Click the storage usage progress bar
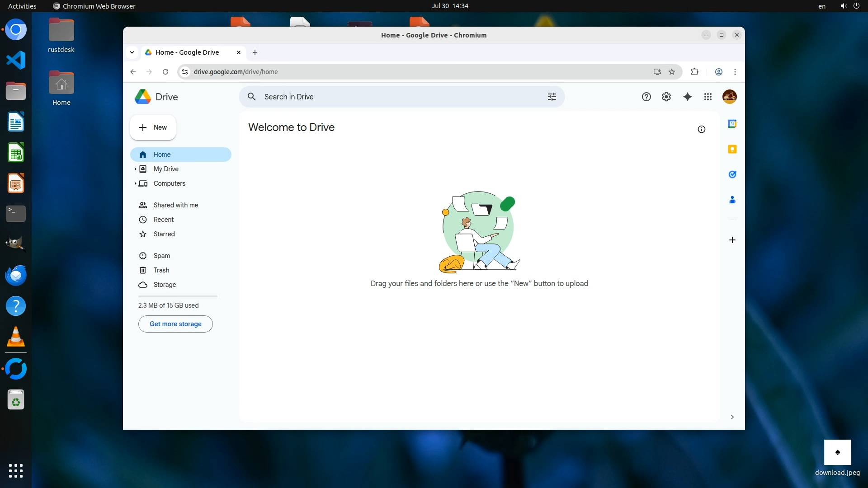 [x=178, y=296]
